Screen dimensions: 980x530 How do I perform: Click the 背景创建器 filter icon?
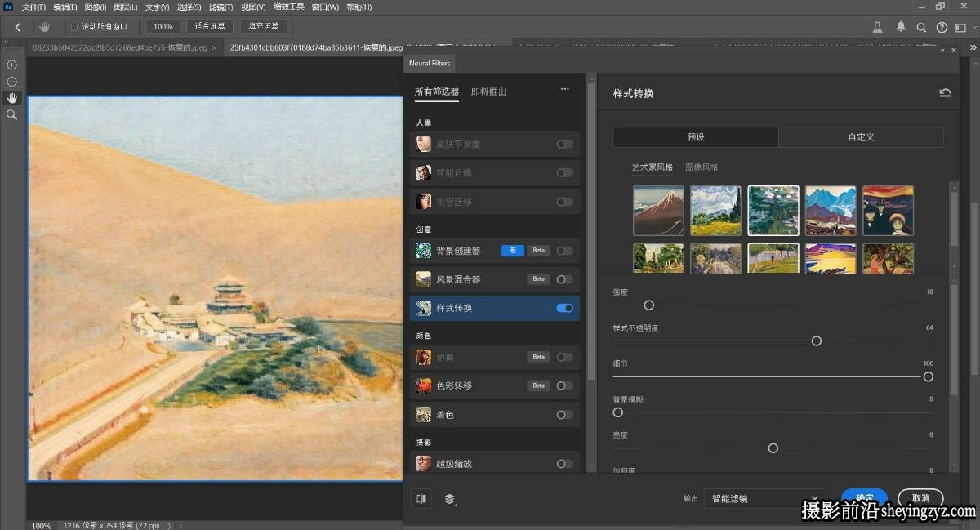423,250
